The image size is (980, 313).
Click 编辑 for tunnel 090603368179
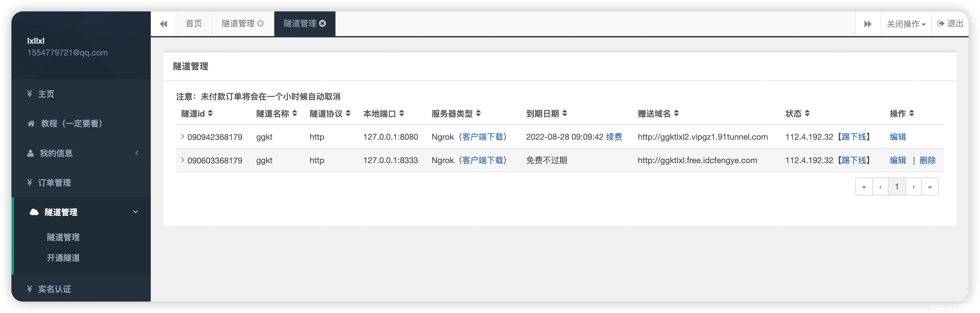tap(897, 161)
